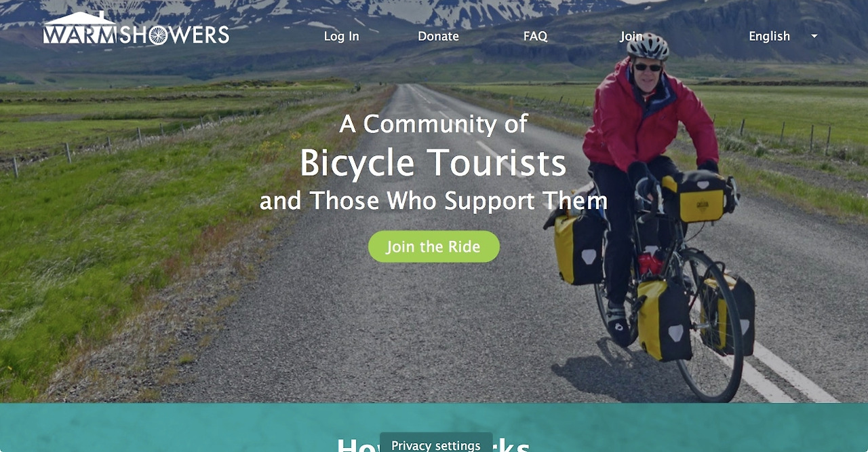Open the FAQ link

[535, 37]
